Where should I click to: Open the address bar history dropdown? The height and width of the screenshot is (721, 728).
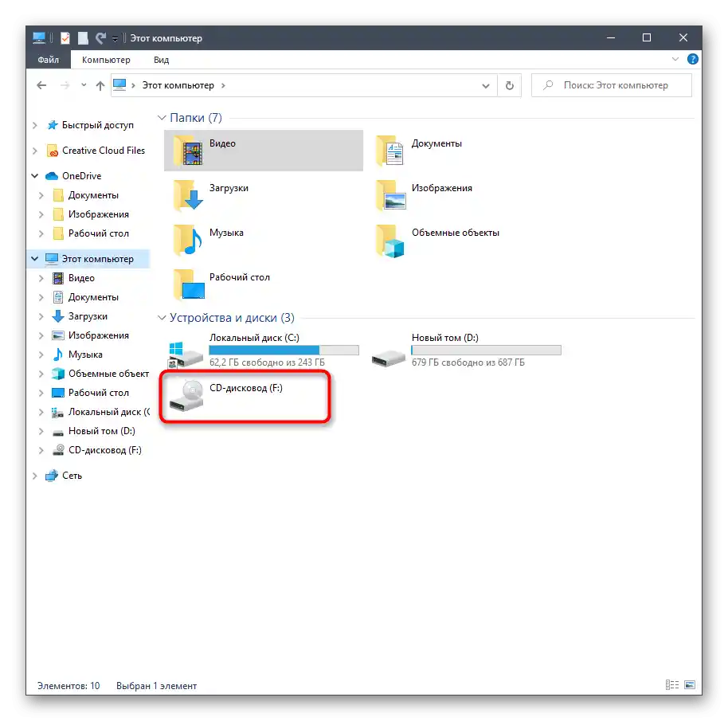point(486,86)
